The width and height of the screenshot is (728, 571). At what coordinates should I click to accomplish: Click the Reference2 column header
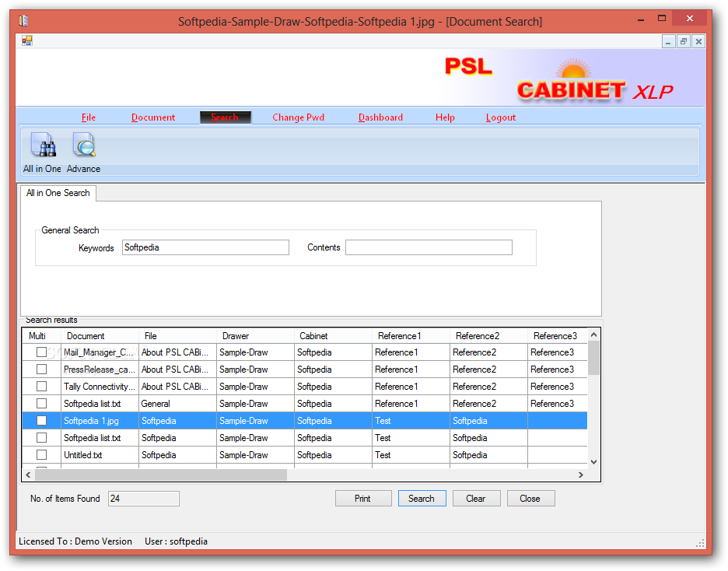[x=488, y=335]
